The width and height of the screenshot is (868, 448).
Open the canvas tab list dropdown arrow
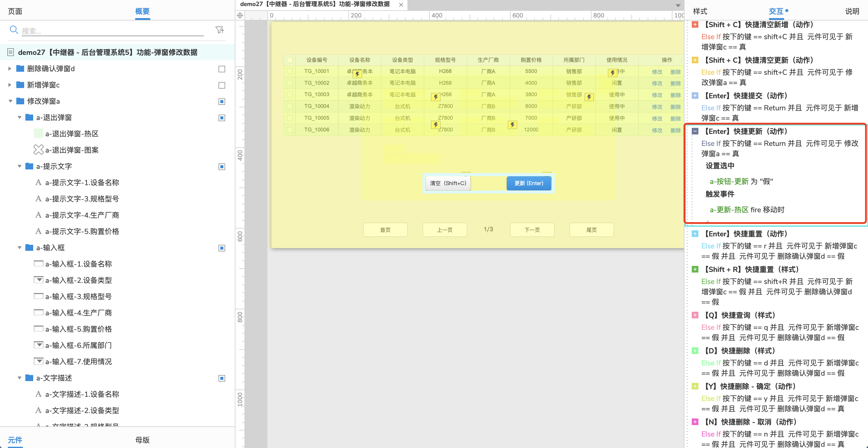click(678, 5)
